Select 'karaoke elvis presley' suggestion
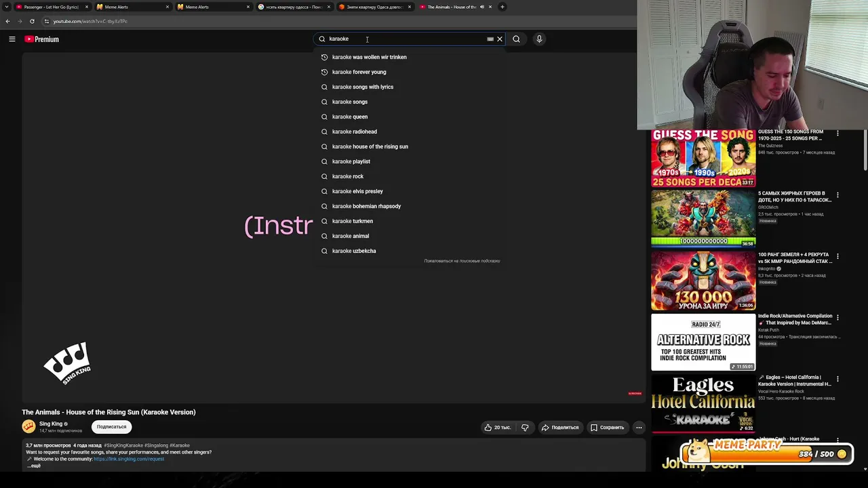The width and height of the screenshot is (868, 488). pos(410,191)
